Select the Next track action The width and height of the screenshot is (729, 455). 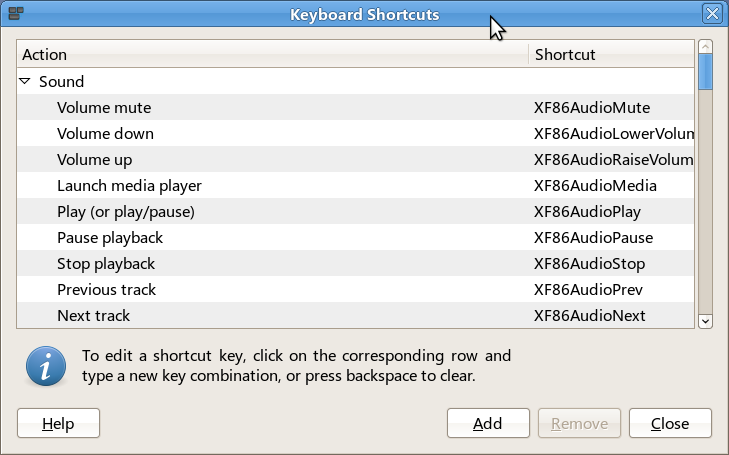(x=93, y=316)
